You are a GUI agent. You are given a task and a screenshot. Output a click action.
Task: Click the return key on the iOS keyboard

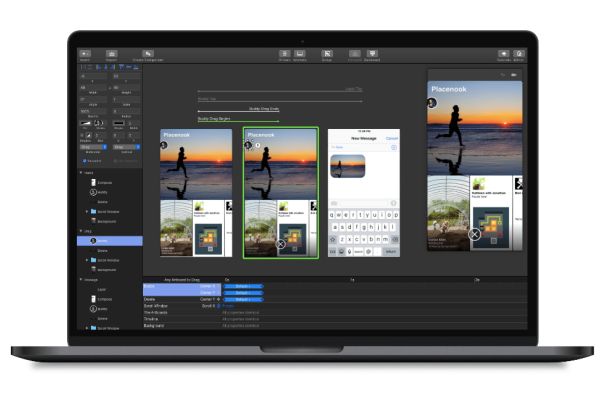coord(391,251)
